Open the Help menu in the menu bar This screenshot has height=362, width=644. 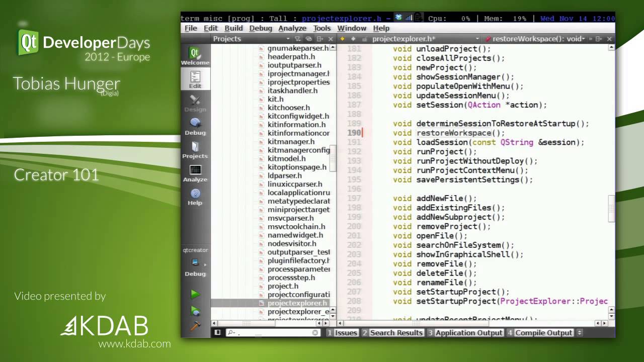click(x=381, y=28)
